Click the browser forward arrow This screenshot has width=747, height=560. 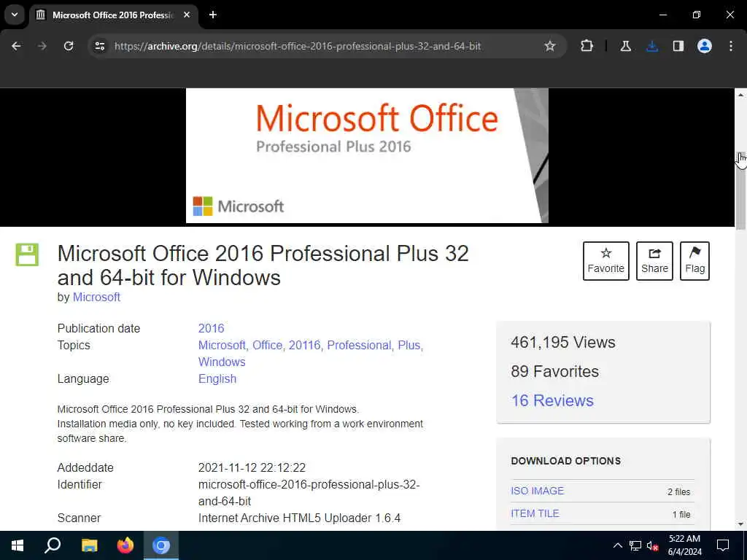(x=42, y=46)
